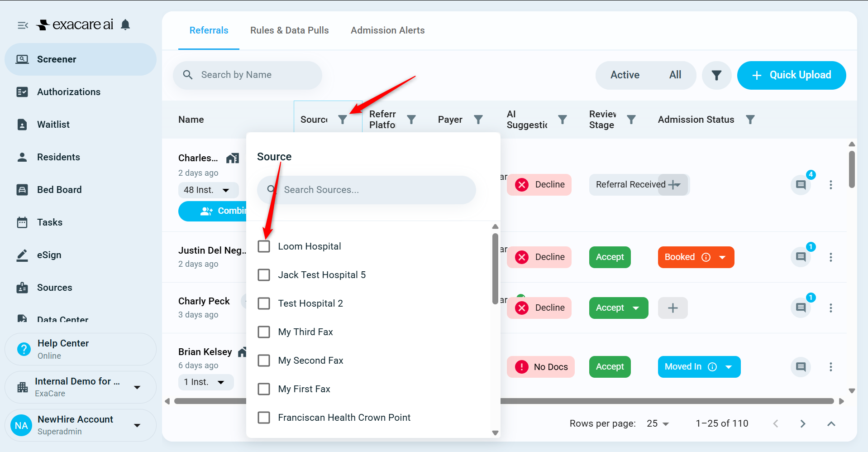Open the Help Center
Screen dimensions: 868x452
(x=81, y=349)
